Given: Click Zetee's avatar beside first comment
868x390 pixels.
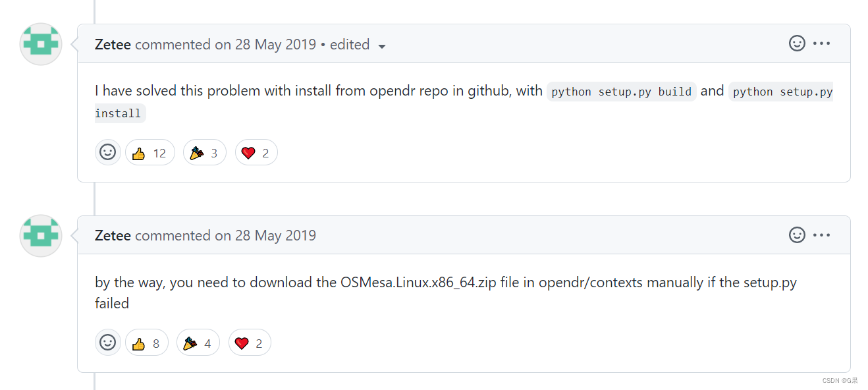Looking at the screenshot, I should 41,44.
